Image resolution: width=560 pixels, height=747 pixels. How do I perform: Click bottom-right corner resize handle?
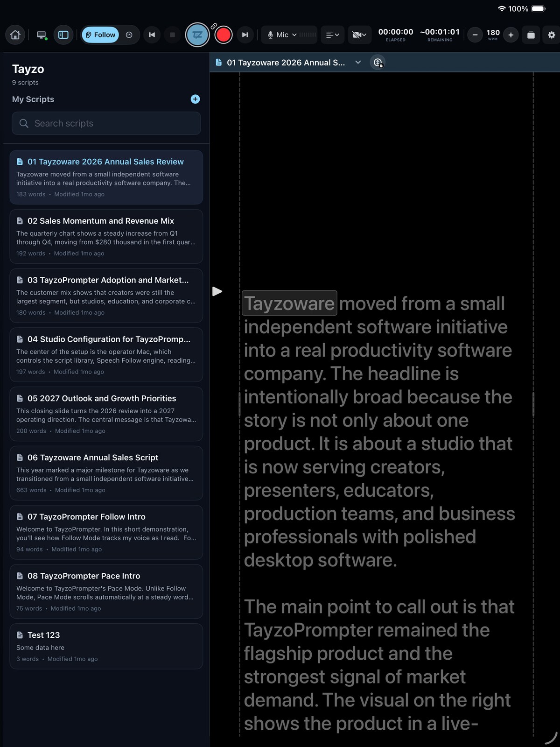551,738
